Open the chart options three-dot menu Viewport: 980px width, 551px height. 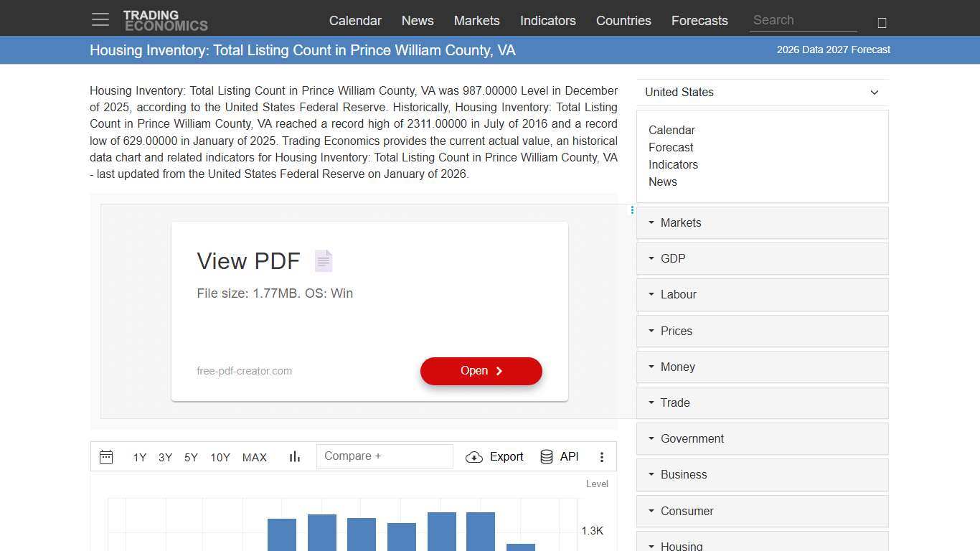602,456
